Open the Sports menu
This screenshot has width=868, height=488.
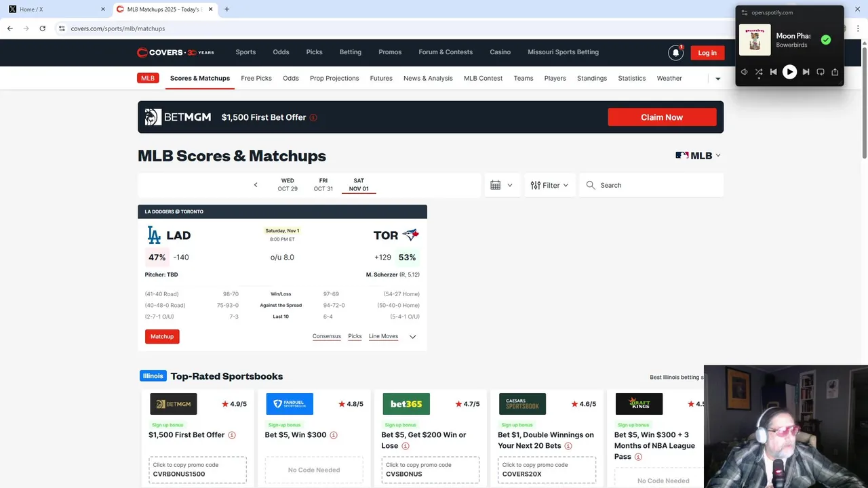click(x=245, y=52)
